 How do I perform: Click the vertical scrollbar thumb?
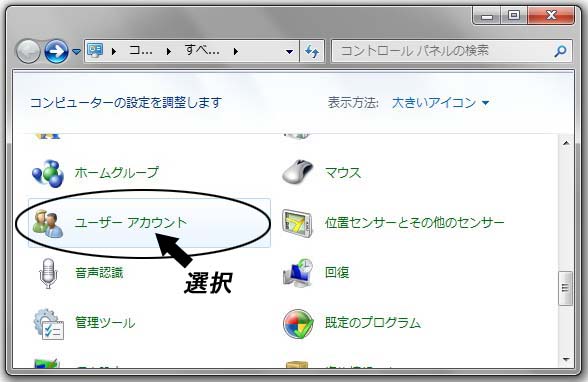[566, 288]
